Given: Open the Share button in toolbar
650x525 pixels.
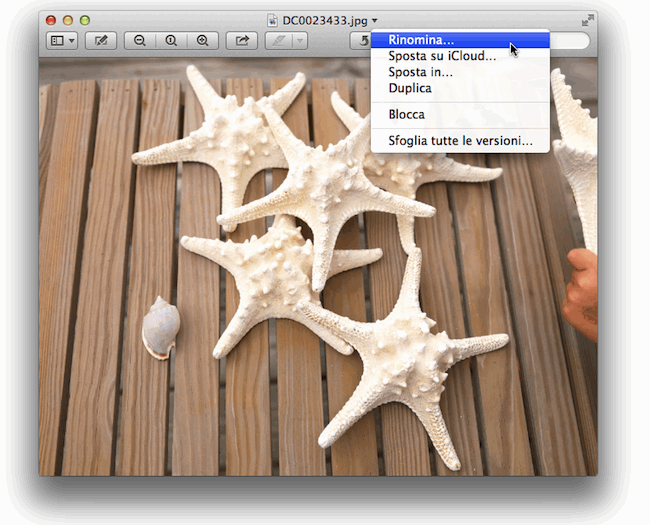Looking at the screenshot, I should point(241,41).
